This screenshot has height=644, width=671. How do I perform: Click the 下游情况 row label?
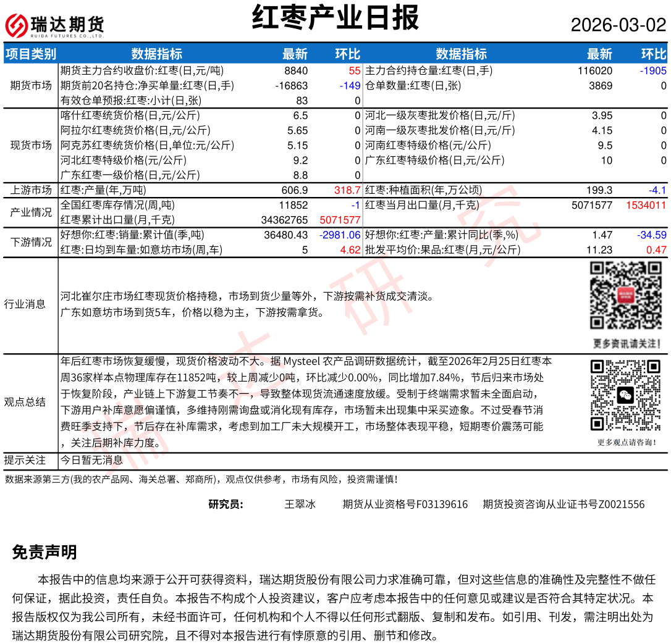click(x=31, y=242)
